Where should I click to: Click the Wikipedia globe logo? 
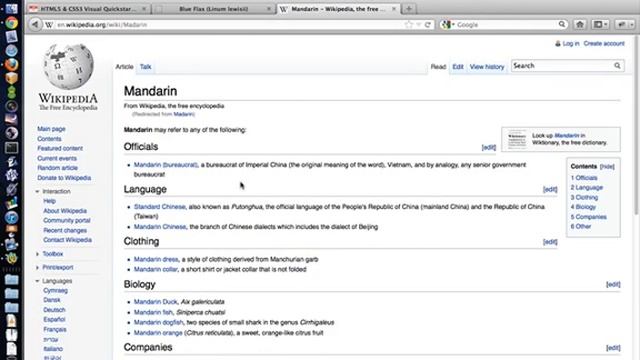[68, 67]
